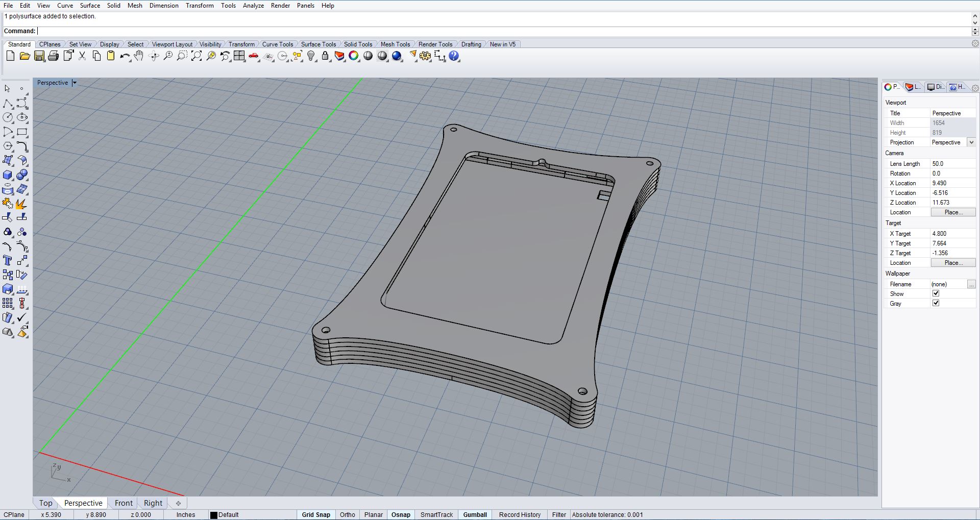The height and width of the screenshot is (520, 980).
Task: Select the Rectangle tool in sidebar
Action: point(22,132)
